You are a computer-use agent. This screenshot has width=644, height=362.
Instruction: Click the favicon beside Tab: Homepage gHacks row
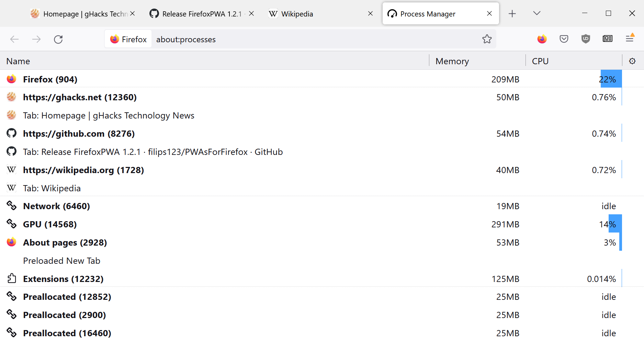(12, 115)
